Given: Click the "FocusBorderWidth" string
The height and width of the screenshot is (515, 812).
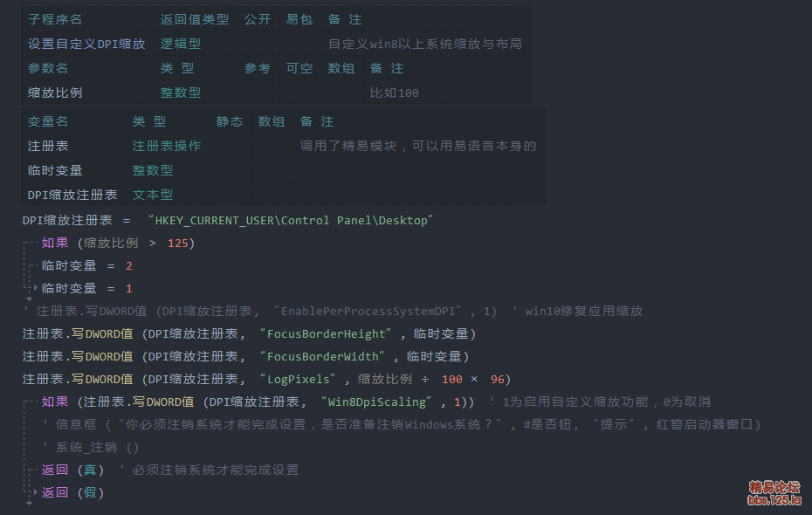Looking at the screenshot, I should [323, 357].
